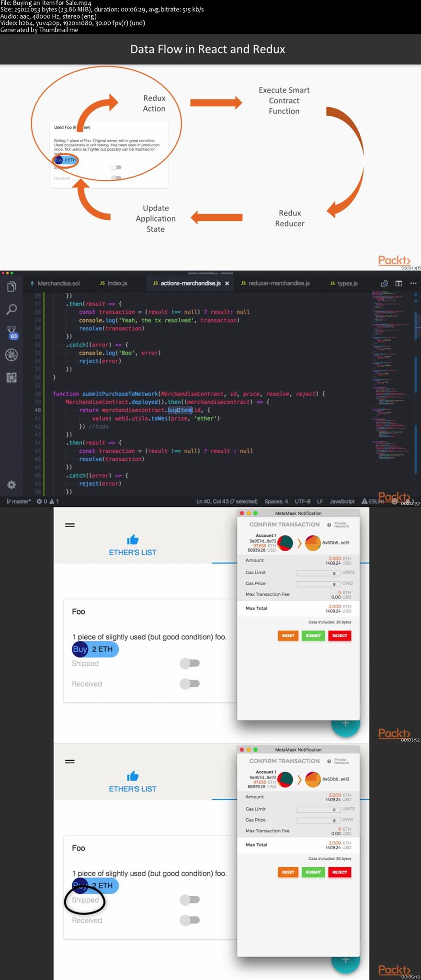
Task: Open the Explorer view in VS Code sidebar
Action: click(11, 287)
